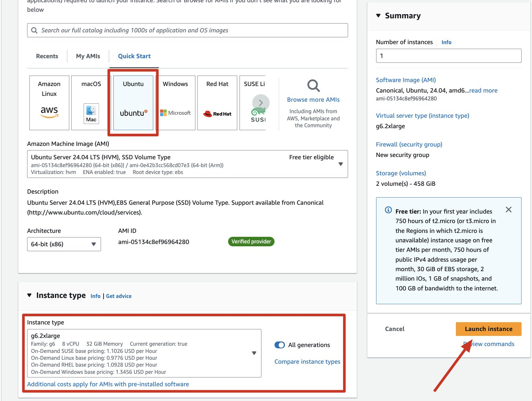The height and width of the screenshot is (401, 532).
Task: Open the Architecture 64-bit (x86) dropdown
Action: [64, 244]
